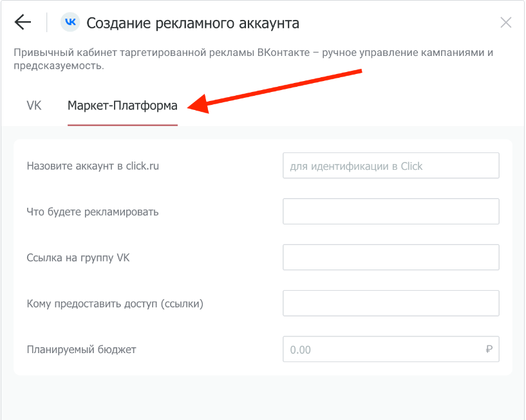The image size is (526, 420).
Task: Click the 'Что будете рекламировать' input field
Action: [x=391, y=212]
